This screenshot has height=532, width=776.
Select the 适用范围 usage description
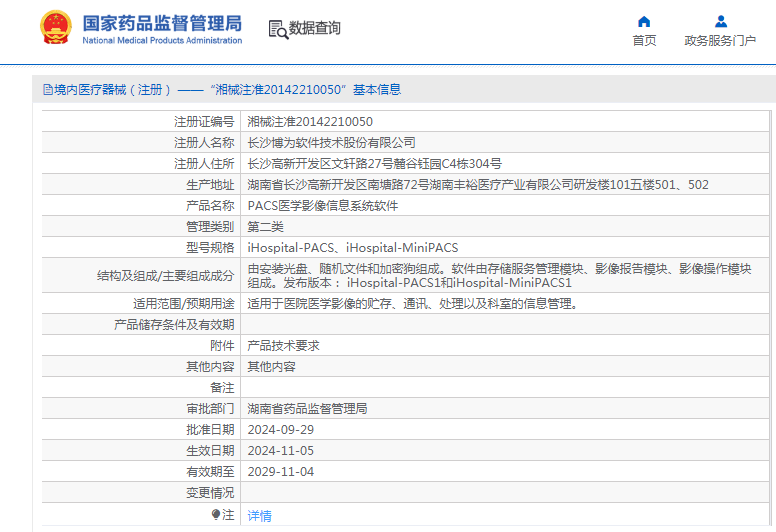[413, 303]
